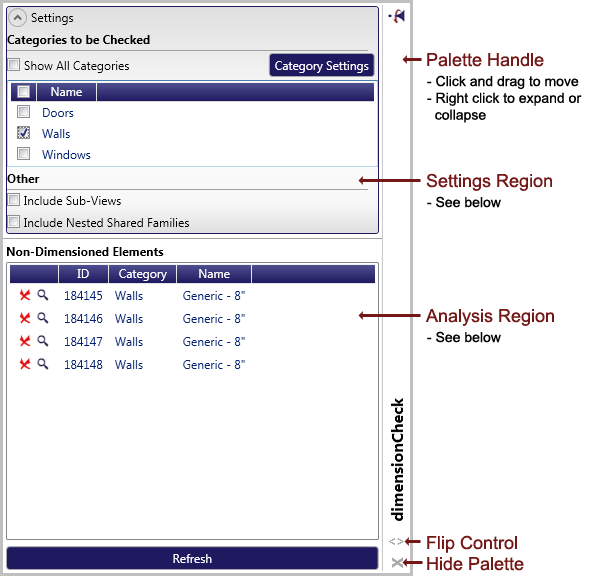600x576 pixels.
Task: Open Category Settings
Action: (x=322, y=66)
